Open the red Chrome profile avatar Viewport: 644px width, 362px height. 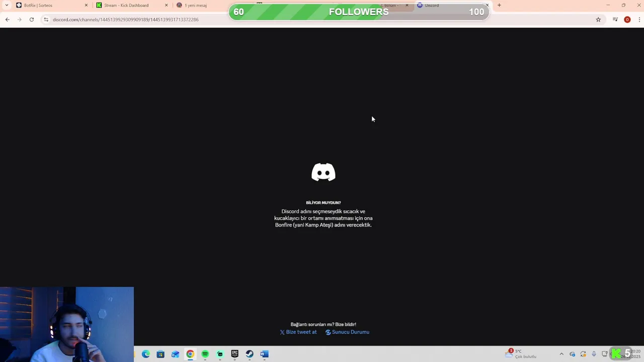pos(627,20)
